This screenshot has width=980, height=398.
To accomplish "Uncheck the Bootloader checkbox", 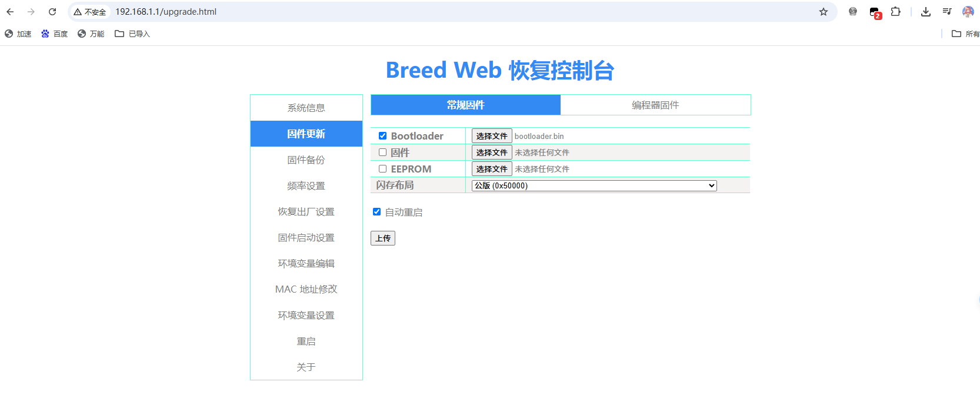I will 382,136.
